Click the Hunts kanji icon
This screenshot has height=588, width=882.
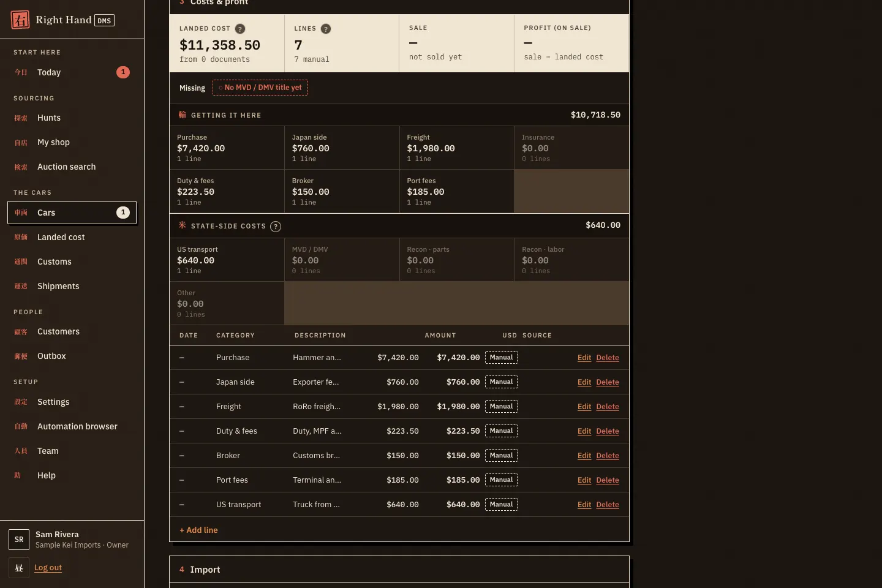click(x=21, y=118)
